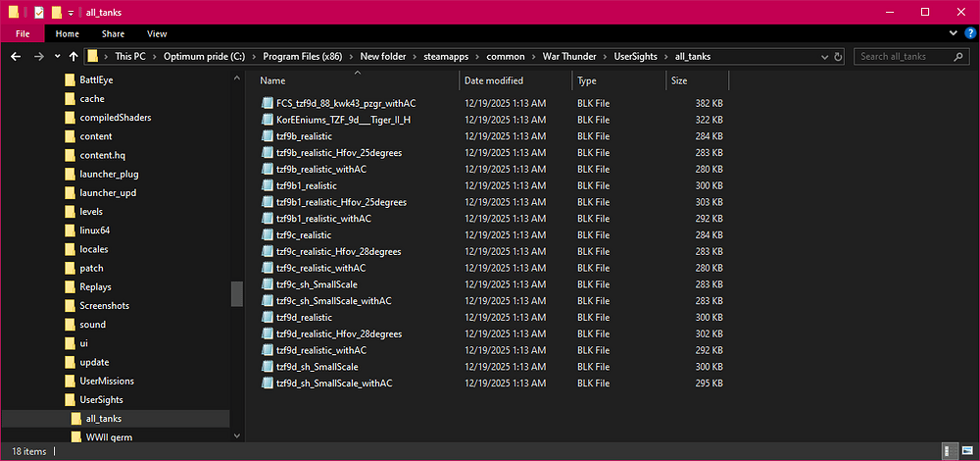
Task: Open the File menu
Action: click(x=21, y=33)
